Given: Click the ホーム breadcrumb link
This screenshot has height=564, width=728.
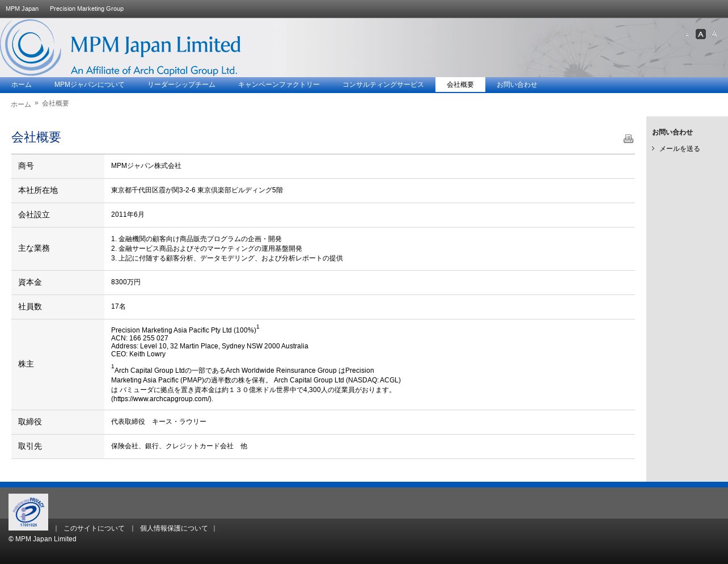Looking at the screenshot, I should [21, 104].
